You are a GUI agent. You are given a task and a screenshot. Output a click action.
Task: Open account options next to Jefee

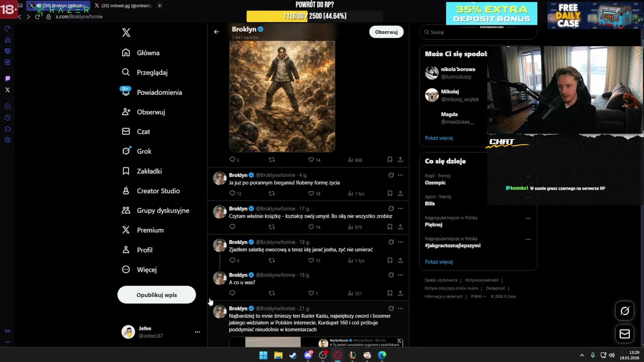click(x=197, y=332)
